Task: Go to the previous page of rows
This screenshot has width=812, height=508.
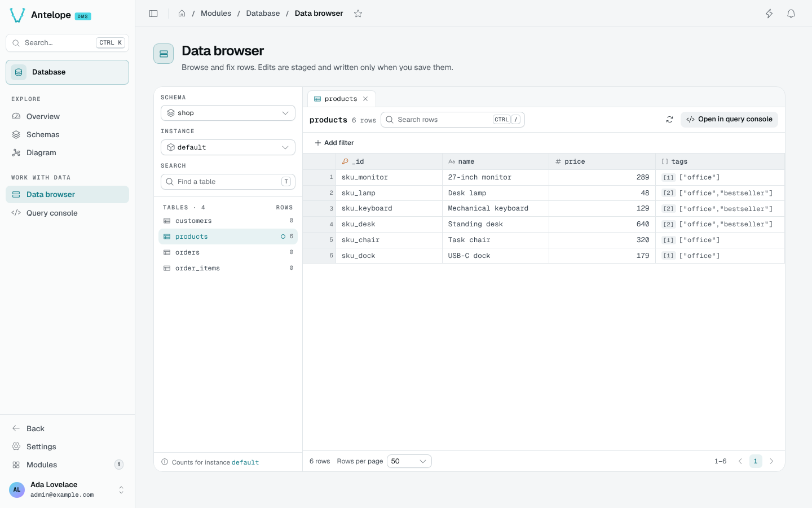Action: (740, 461)
